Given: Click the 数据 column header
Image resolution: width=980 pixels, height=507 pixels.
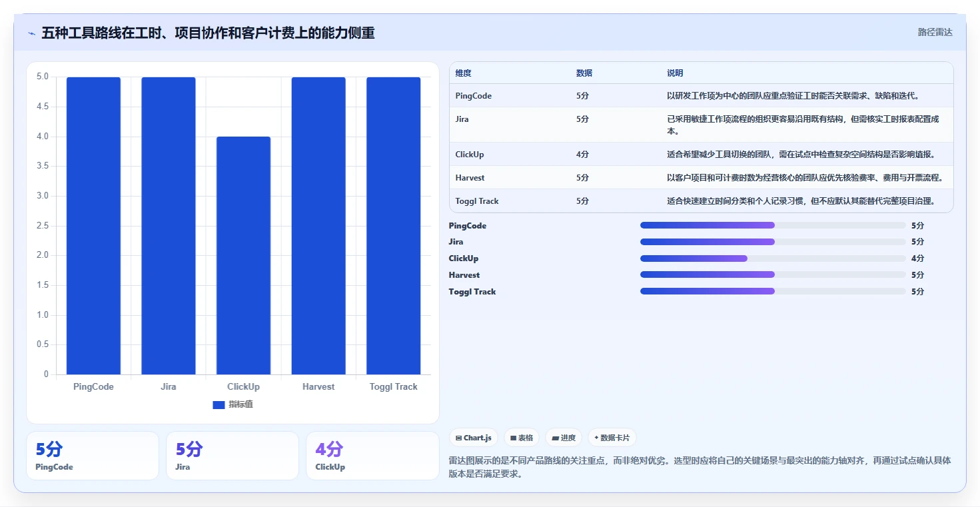Looking at the screenshot, I should (584, 73).
